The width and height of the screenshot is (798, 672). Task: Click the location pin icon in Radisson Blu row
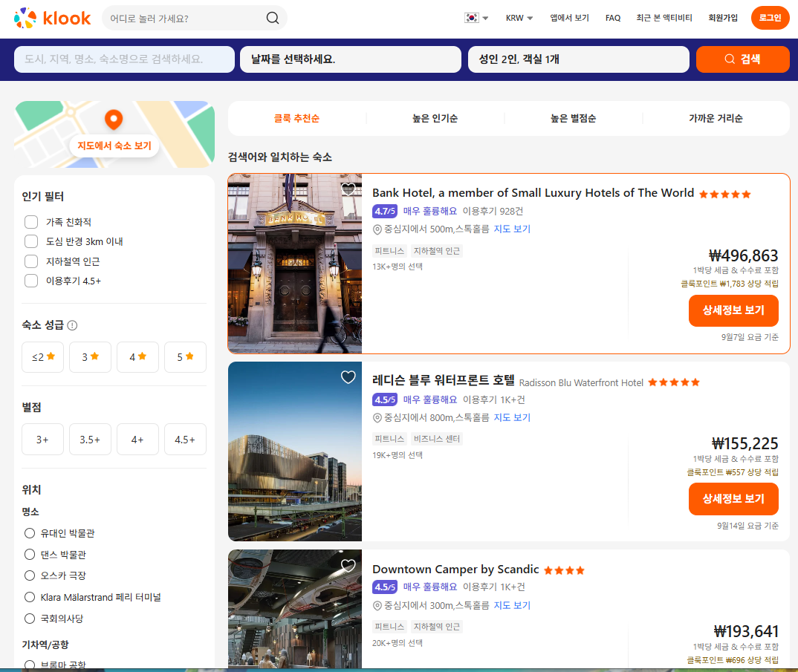377,418
